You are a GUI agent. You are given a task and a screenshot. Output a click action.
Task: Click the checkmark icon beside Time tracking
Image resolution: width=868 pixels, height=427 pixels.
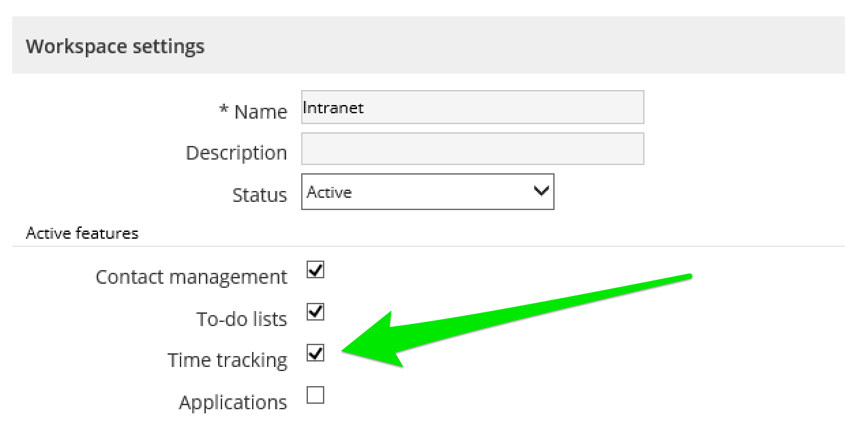point(315,353)
